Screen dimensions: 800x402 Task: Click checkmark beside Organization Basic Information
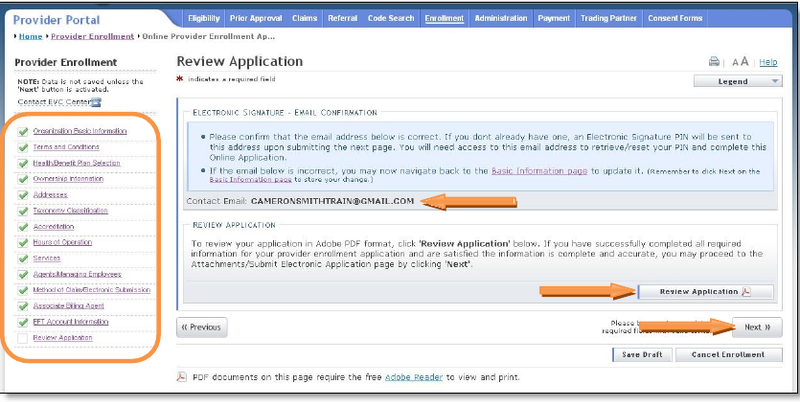click(22, 132)
